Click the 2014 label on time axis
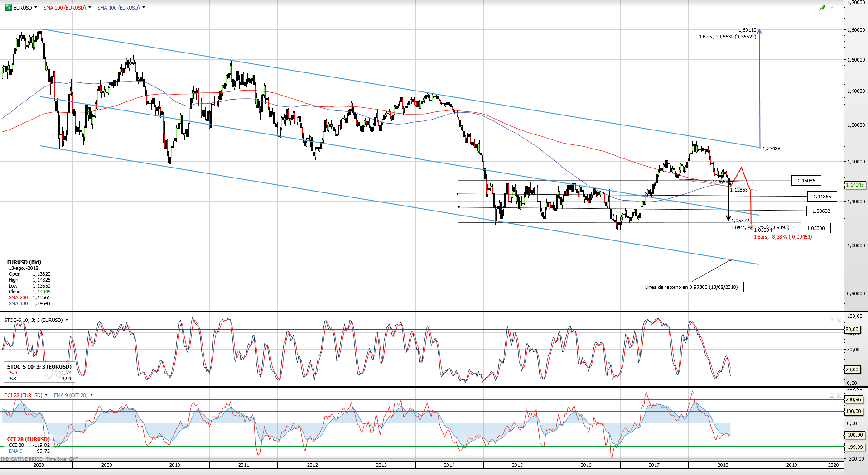Image resolution: width=868 pixels, height=475 pixels. 449,465
